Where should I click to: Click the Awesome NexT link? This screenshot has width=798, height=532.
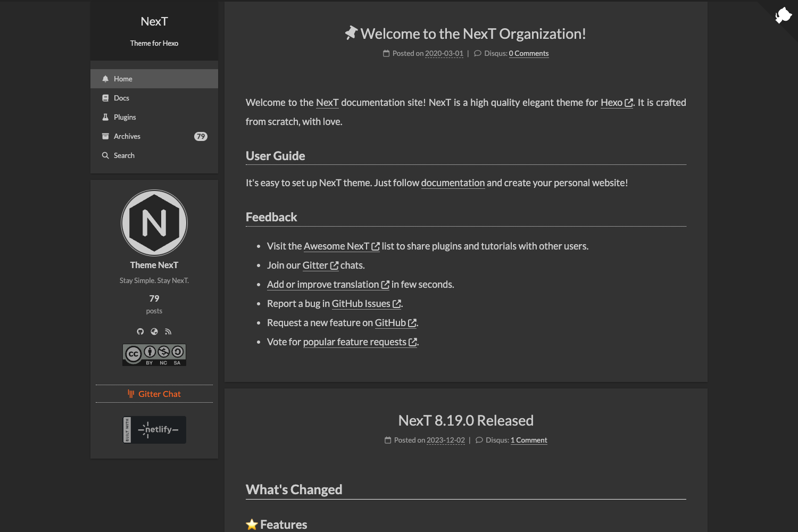tap(337, 246)
